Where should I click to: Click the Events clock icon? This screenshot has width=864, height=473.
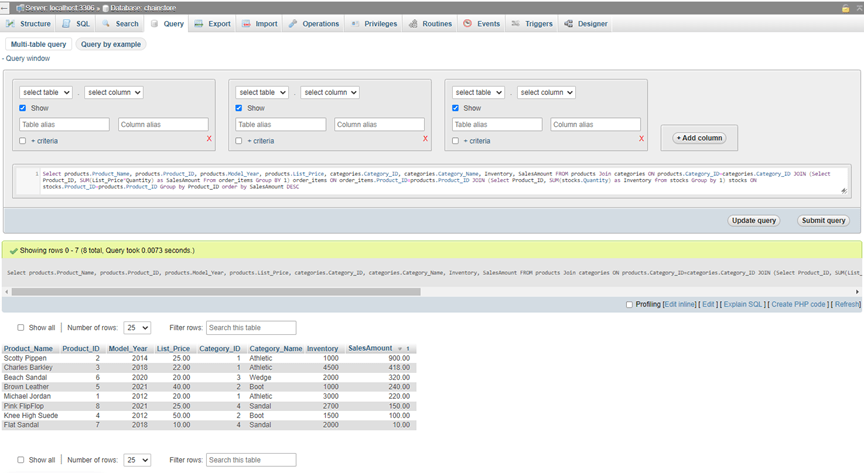coord(467,23)
